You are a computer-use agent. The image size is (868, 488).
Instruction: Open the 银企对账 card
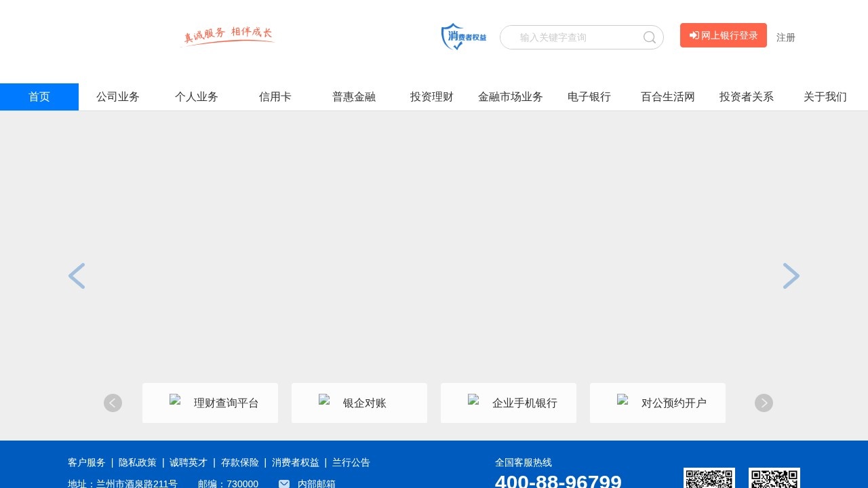[359, 403]
